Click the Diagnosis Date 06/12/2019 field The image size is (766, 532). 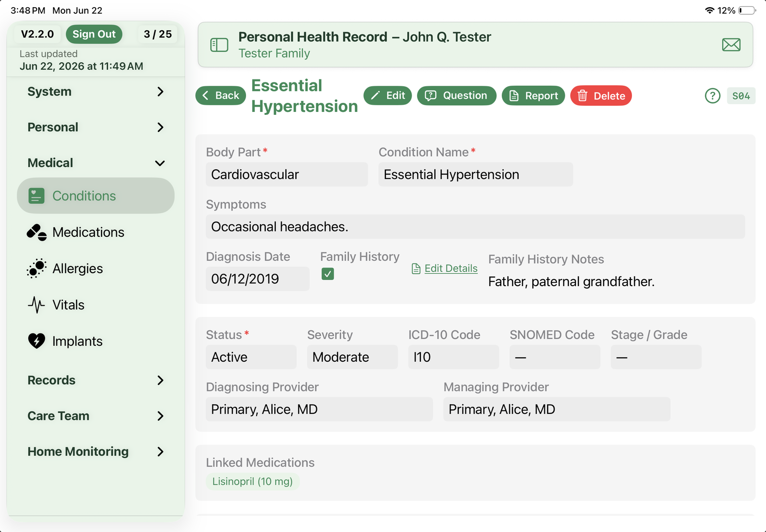click(258, 279)
